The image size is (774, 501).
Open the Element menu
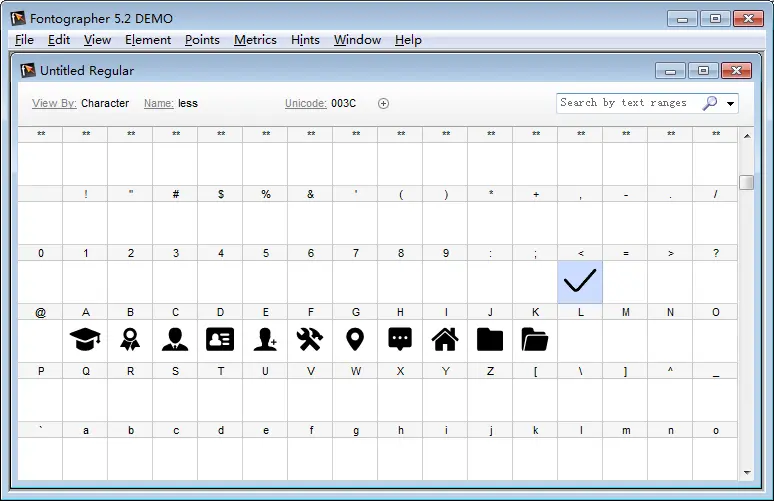pos(148,40)
